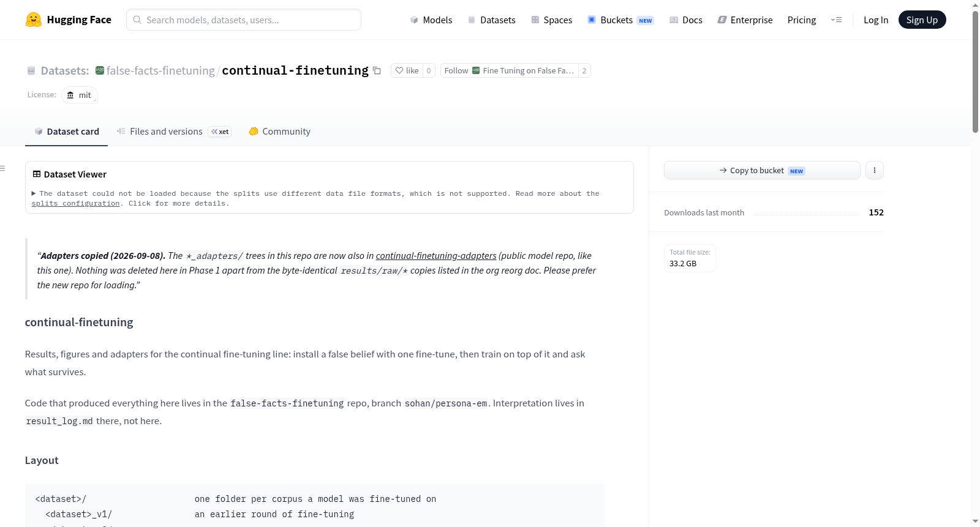Go to Spaces

552,20
